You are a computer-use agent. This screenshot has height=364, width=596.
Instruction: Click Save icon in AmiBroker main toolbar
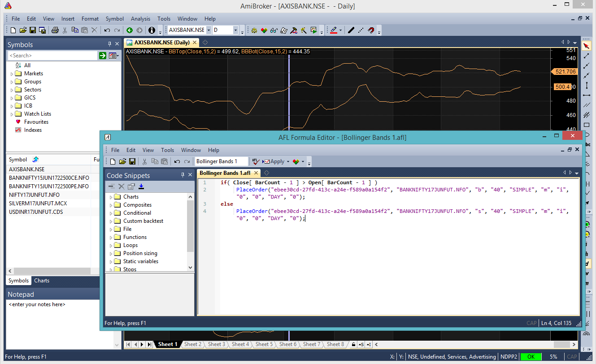33,30
